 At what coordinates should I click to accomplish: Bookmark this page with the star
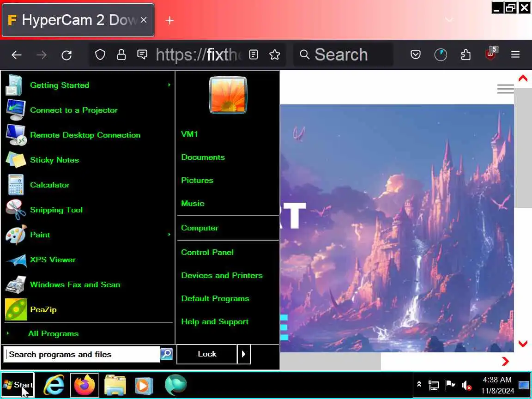coord(275,54)
